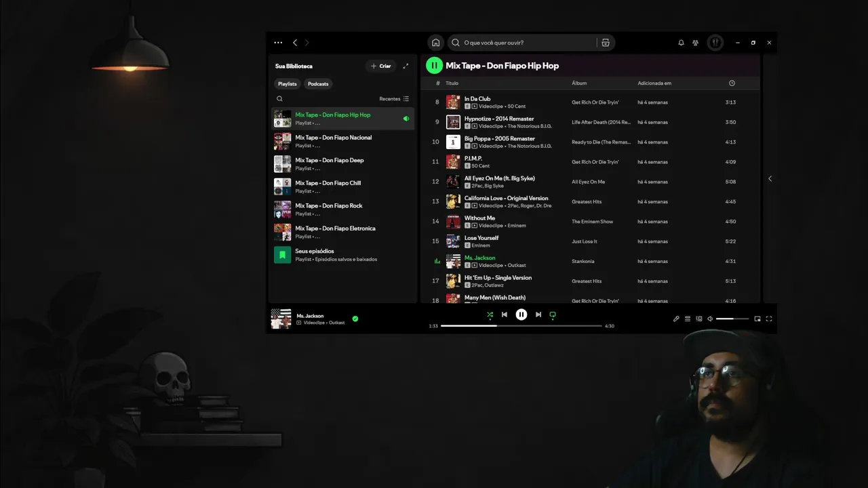The width and height of the screenshot is (868, 488).
Task: Open Mix Tape - Don Fiapo Nacional playlist
Action: [343, 141]
